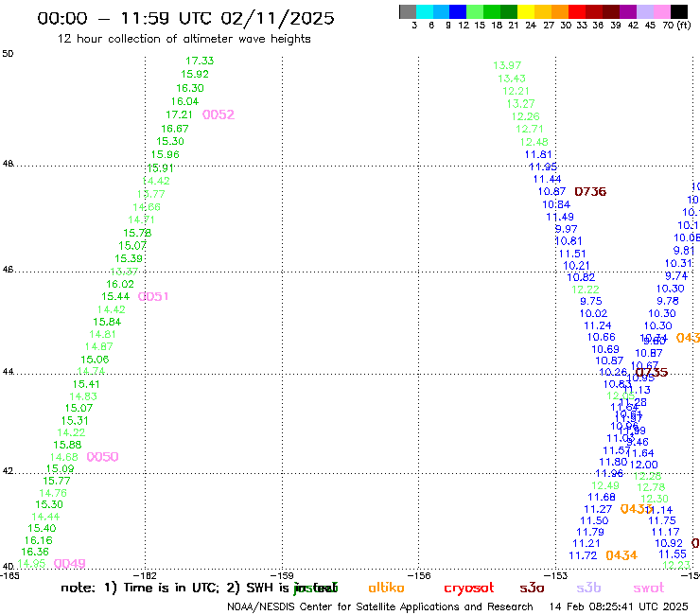The width and height of the screenshot is (700, 615).
Task: Select wave height reading 15.92
Action: coord(195,74)
